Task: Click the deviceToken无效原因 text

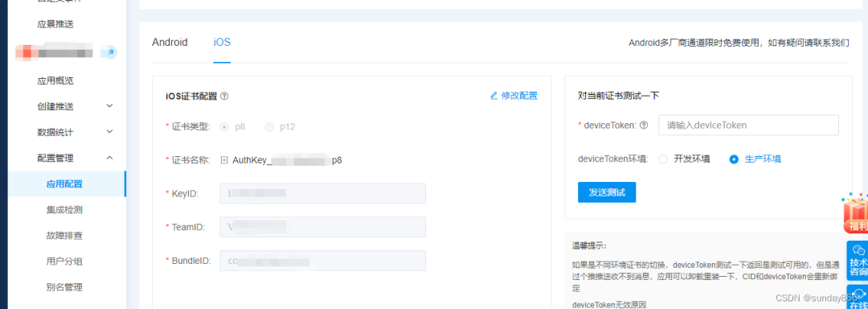Action: click(608, 304)
